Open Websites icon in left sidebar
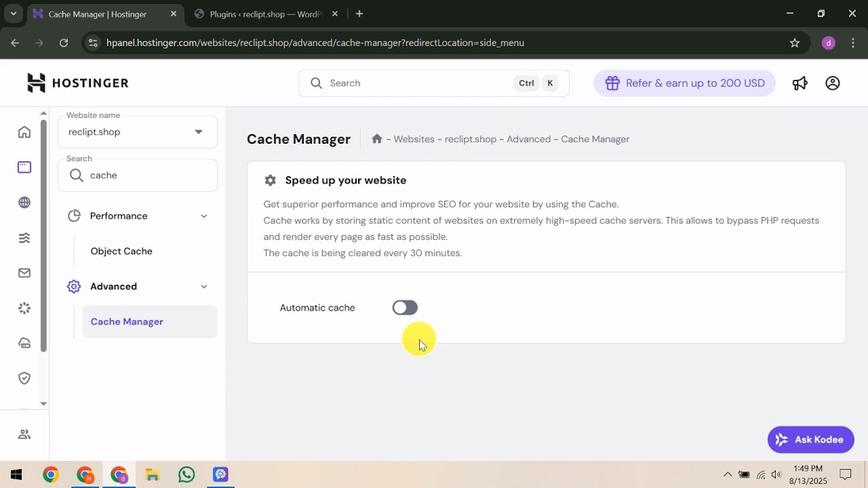The width and height of the screenshot is (868, 488). (x=24, y=167)
